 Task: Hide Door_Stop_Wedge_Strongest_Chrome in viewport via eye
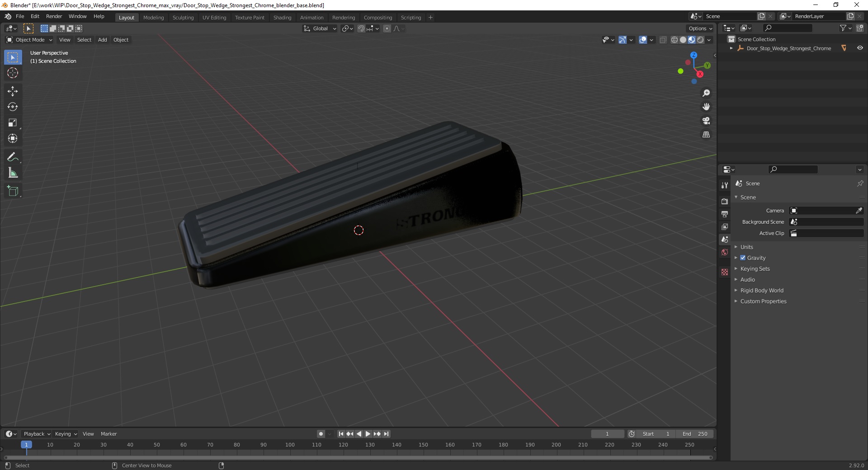coord(860,48)
